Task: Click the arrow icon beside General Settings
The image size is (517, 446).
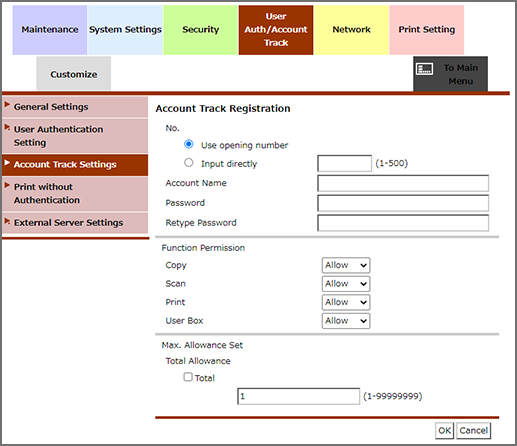Action: click(7, 105)
